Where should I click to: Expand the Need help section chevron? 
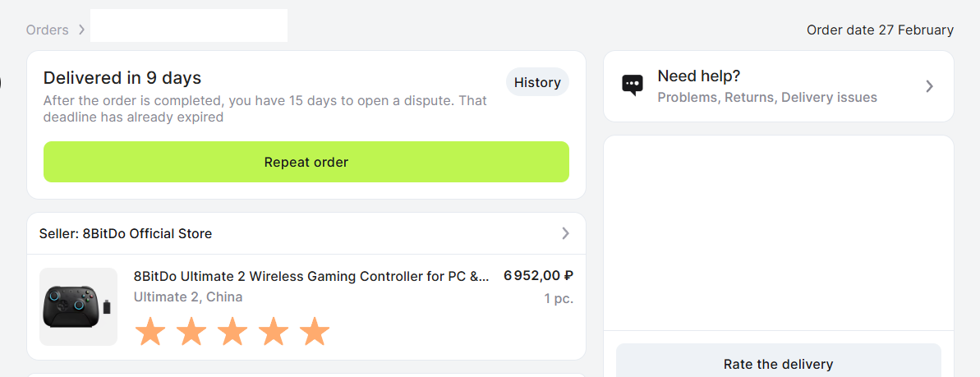coord(929,86)
